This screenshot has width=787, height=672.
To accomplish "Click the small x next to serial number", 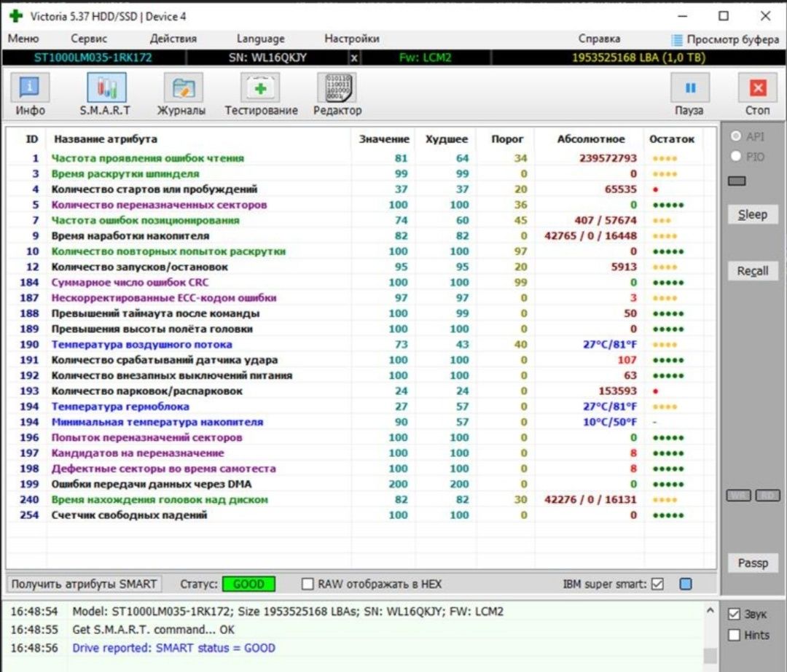I will pos(354,58).
